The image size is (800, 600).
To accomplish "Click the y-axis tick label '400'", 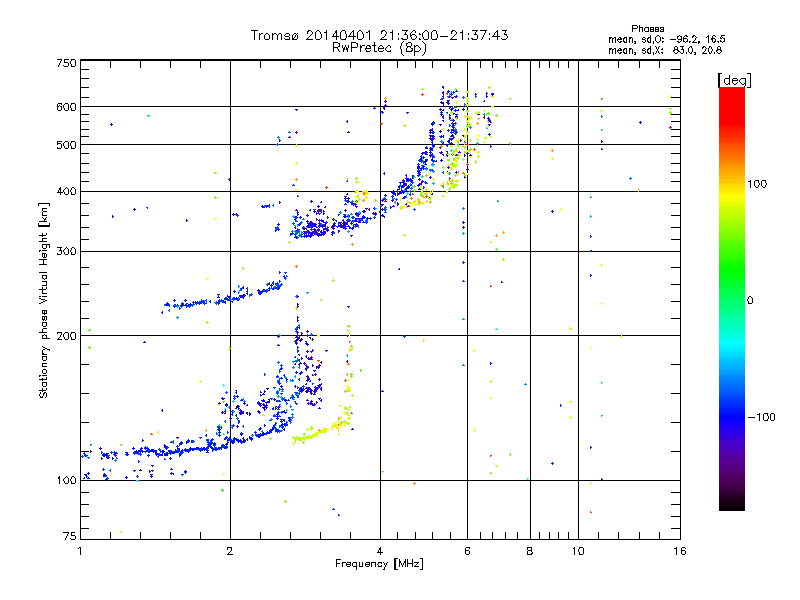I will point(67,191).
